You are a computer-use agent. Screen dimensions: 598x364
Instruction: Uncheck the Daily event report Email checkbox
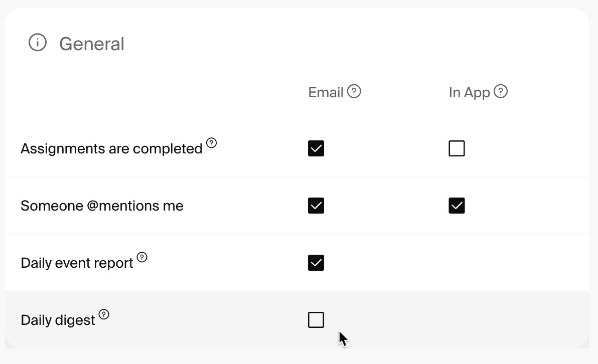coord(316,263)
